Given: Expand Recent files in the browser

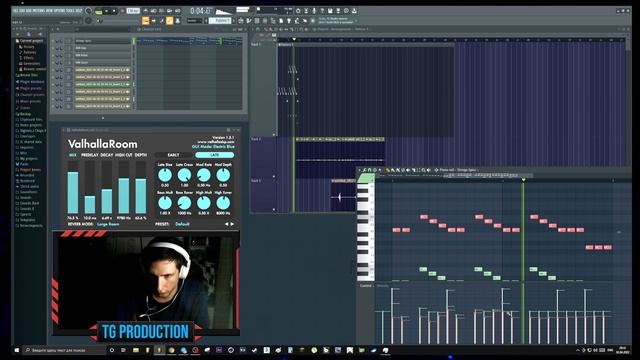Looking at the screenshot, I should [x=27, y=75].
